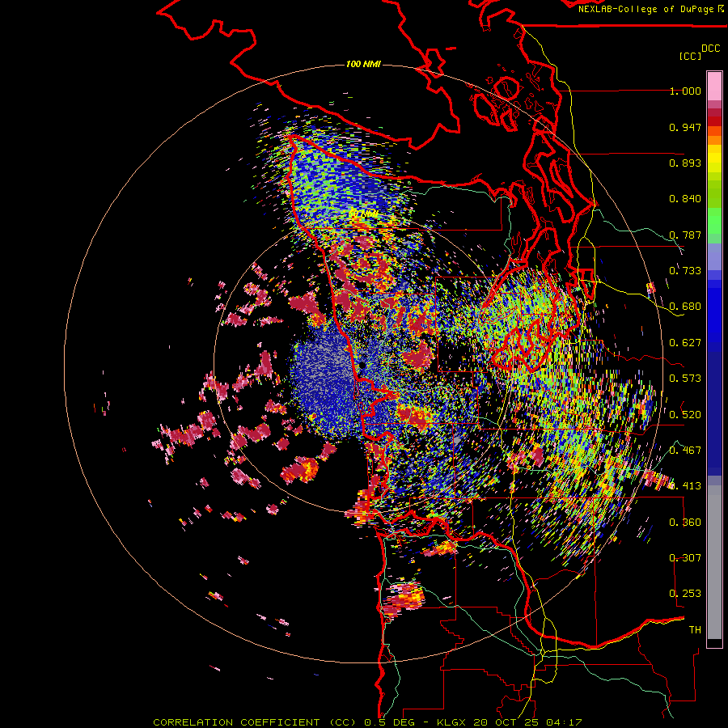
Task: Click the CORRELATION COEFFICIENT (CC) caption text
Action: 255,722
